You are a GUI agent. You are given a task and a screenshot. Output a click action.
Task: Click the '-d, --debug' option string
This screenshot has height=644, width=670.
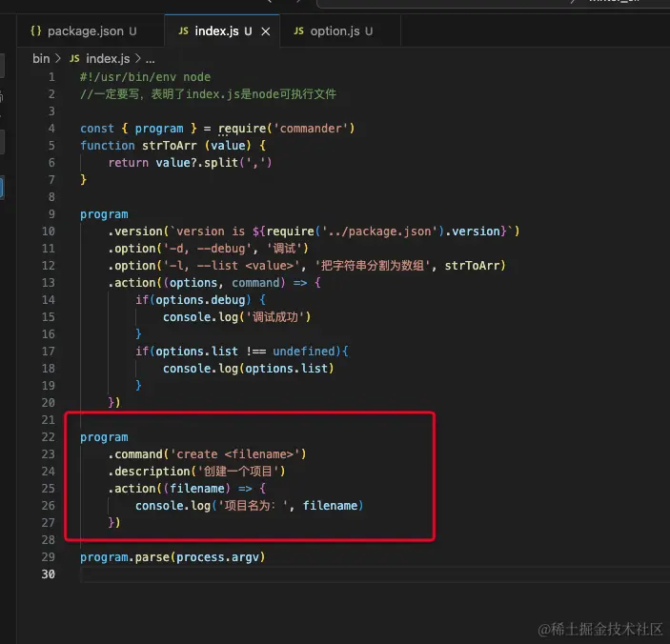point(207,249)
